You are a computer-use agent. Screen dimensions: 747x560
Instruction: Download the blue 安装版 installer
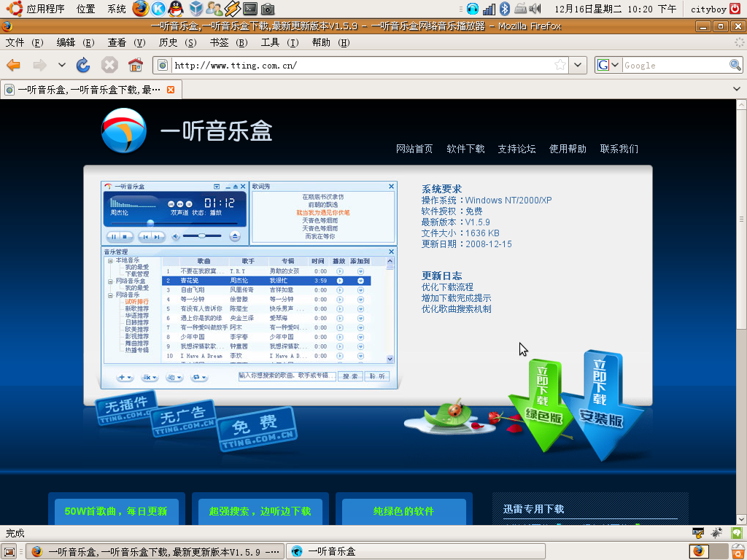click(601, 405)
